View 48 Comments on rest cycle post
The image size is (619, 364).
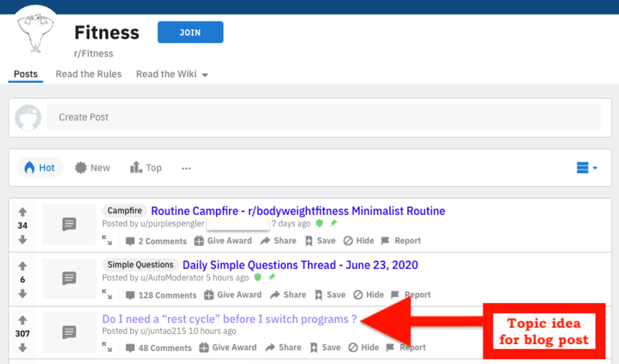tap(159, 348)
